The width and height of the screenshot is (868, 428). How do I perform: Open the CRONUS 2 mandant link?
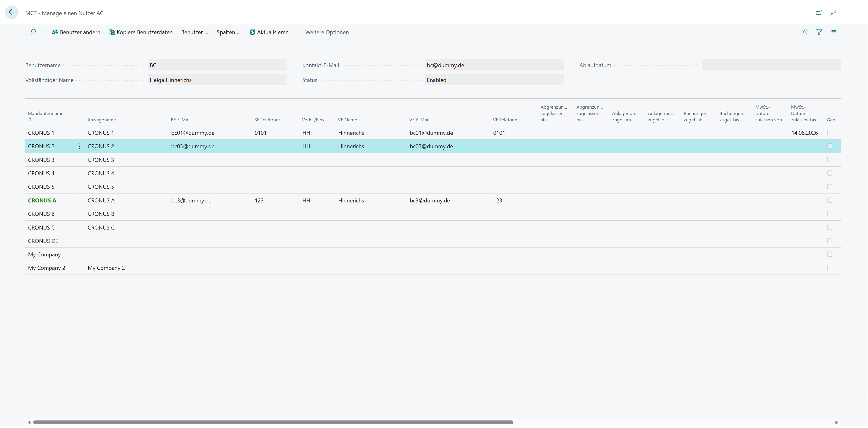(x=41, y=146)
